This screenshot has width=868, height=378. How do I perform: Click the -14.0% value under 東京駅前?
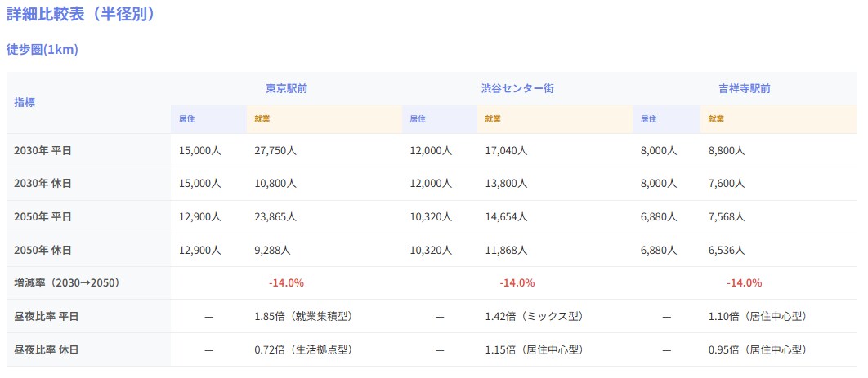286,283
